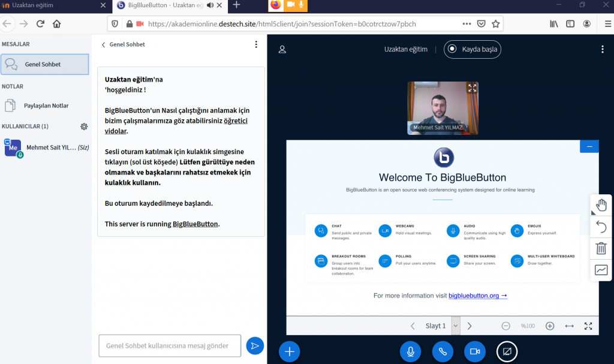Clear all annotations trash icon
This screenshot has height=364, width=614.
click(601, 248)
